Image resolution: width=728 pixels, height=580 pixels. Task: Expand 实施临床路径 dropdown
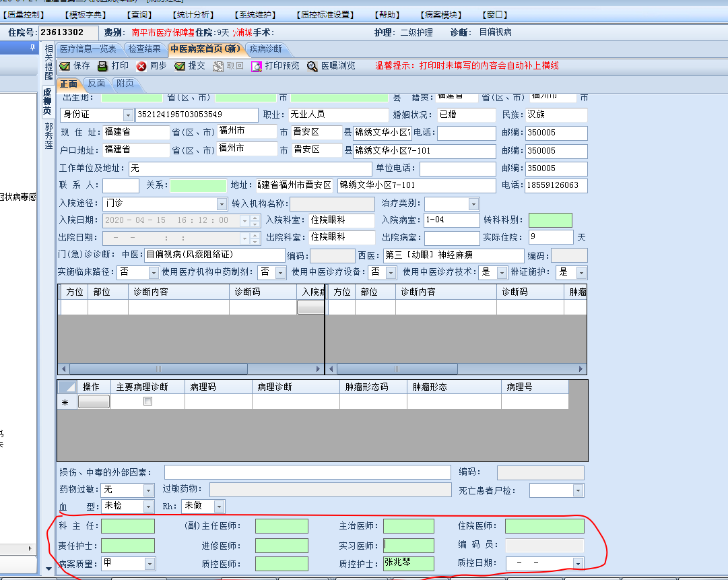pos(154,273)
